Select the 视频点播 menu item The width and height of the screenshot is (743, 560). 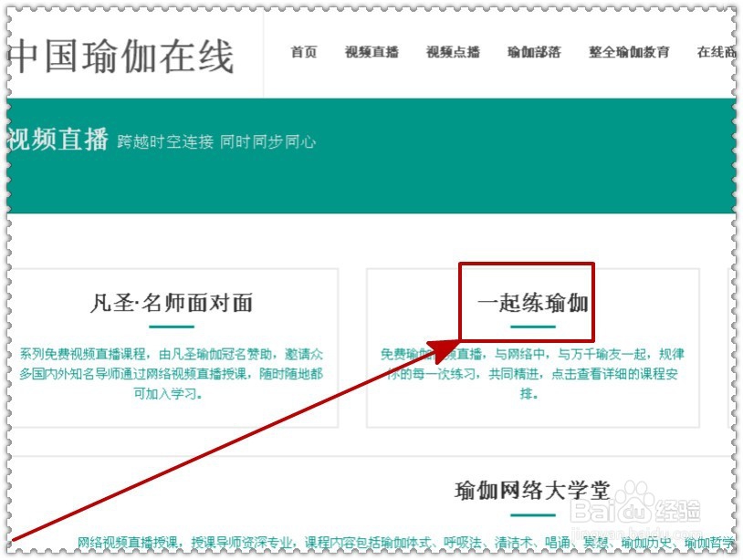tap(453, 52)
